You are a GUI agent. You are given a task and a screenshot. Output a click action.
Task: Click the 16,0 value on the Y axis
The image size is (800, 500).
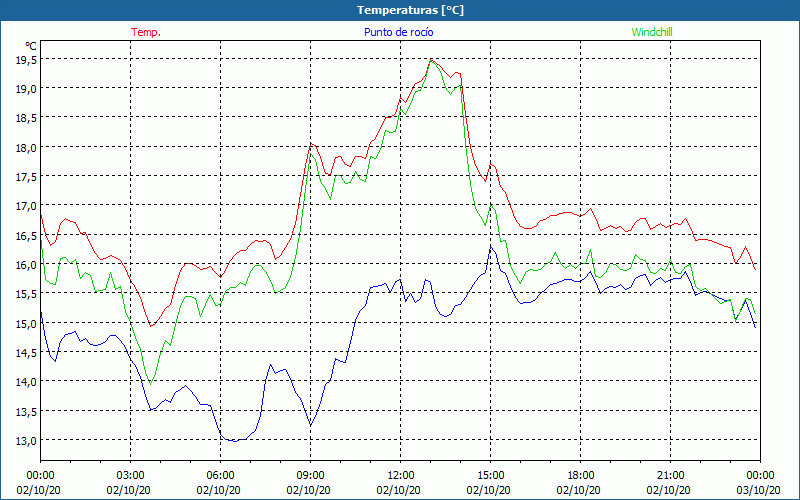[x=26, y=264]
